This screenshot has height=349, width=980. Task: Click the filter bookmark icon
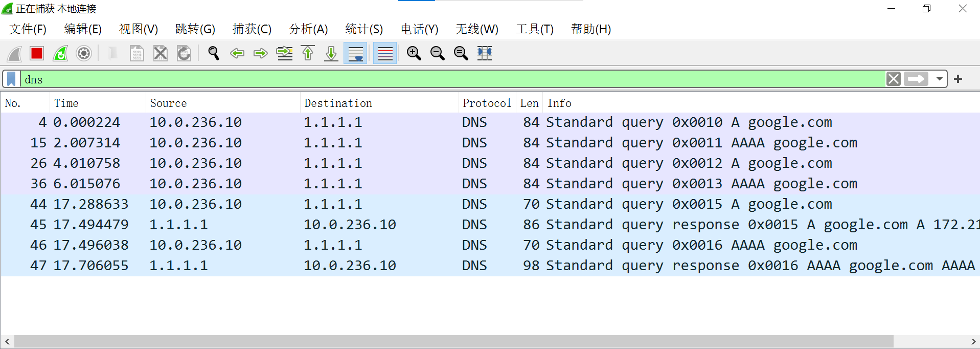tap(11, 79)
